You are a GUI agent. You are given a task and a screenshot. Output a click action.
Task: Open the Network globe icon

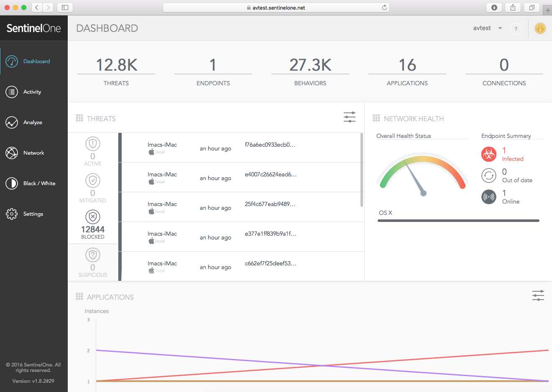coord(12,153)
